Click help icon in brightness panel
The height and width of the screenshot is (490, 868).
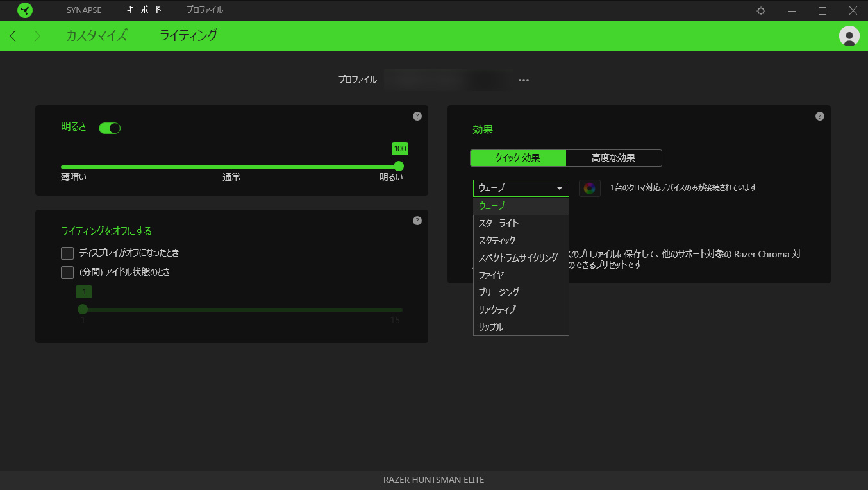[x=417, y=116]
